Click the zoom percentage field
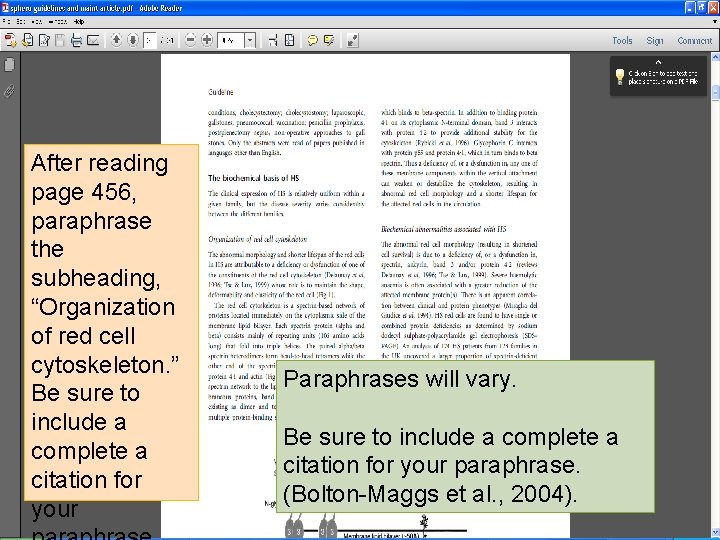The width and height of the screenshot is (720, 540). pyautogui.click(x=231, y=40)
